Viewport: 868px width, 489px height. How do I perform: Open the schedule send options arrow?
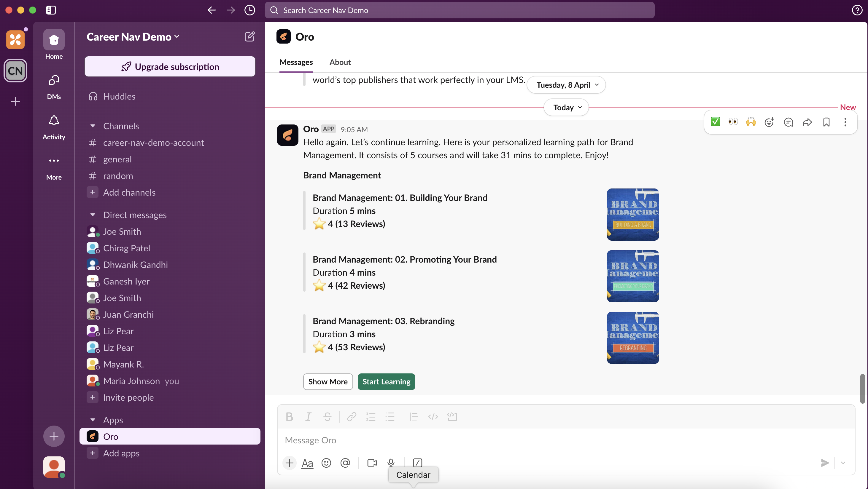[843, 463]
